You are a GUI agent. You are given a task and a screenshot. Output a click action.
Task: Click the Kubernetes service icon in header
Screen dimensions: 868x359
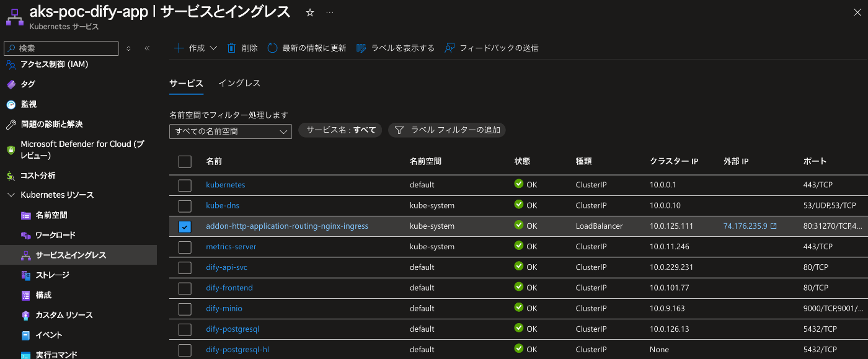(x=15, y=17)
